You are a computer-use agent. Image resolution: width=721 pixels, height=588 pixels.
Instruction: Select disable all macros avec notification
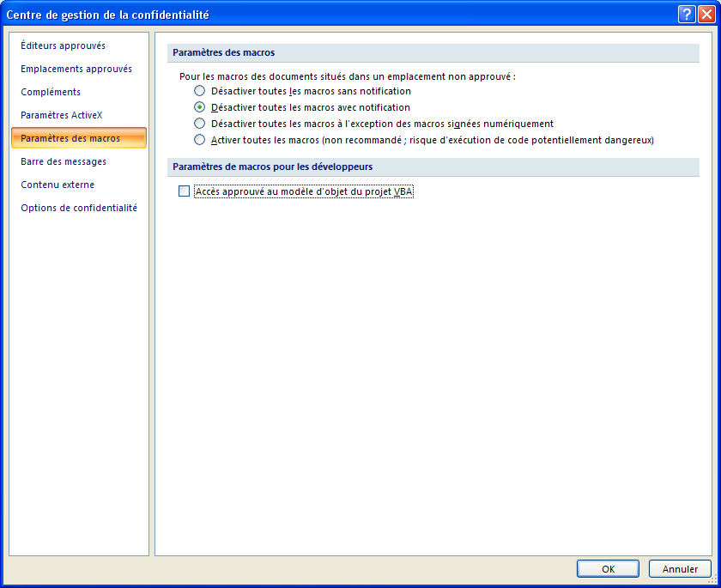200,107
